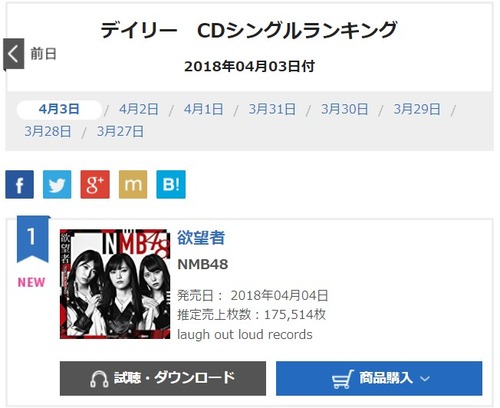Viewport: 500px width, 408px height.
Task: Share the ranking on Facebook
Action: (x=19, y=184)
